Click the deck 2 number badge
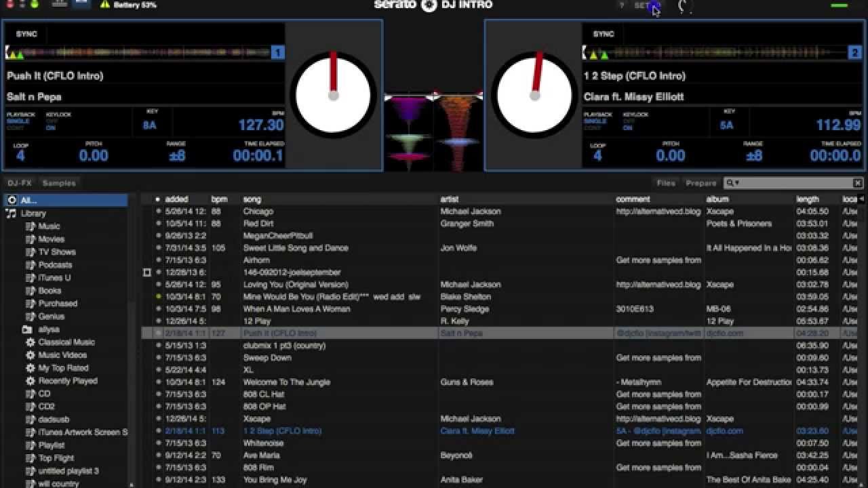 pos(855,53)
